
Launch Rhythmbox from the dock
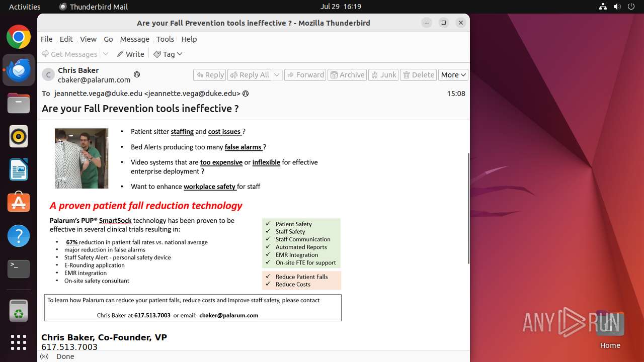19,137
